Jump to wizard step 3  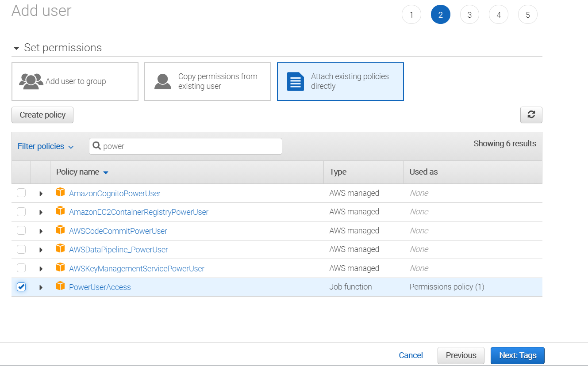tap(469, 15)
